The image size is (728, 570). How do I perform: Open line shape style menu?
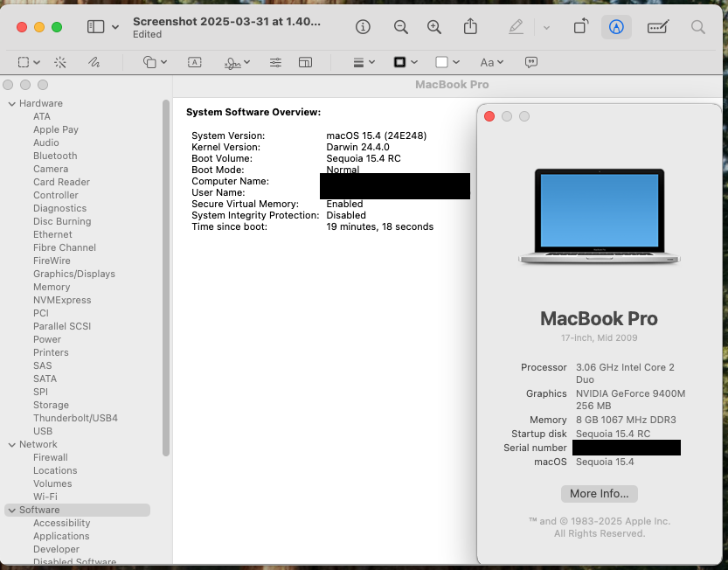(364, 62)
